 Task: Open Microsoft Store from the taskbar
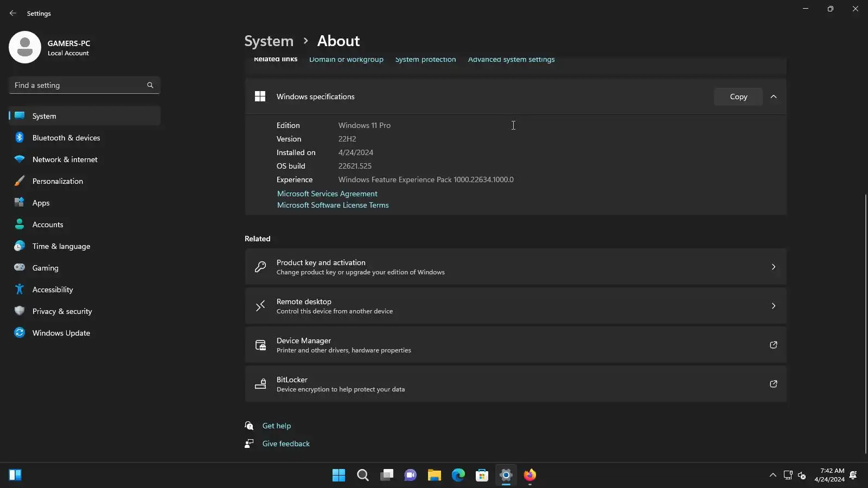pos(482,475)
